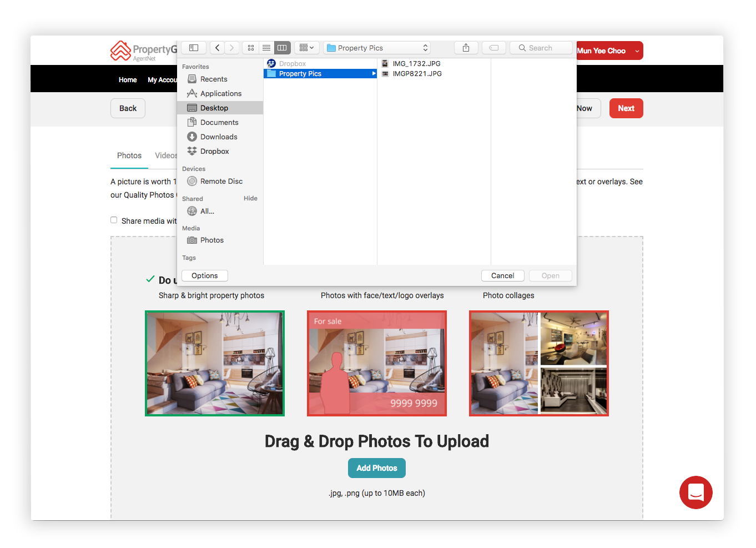Select the Property Pics folder
Screen dimensions: 756x548
300,74
